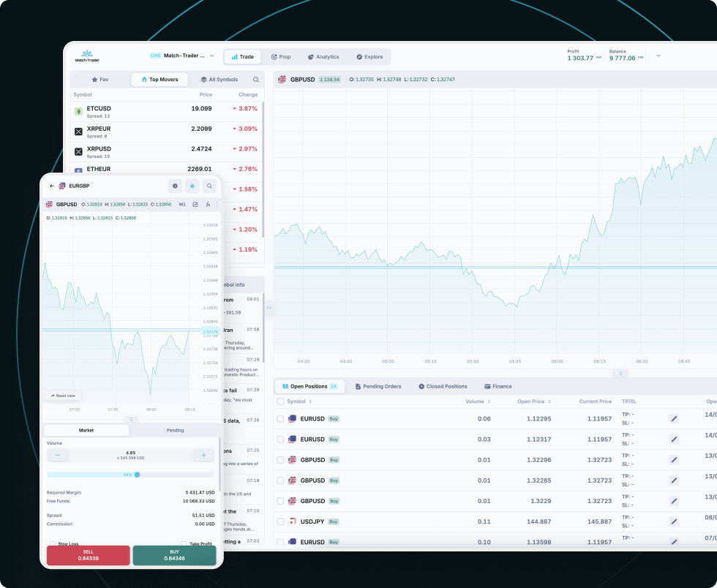Go back using the arrow beside EURGBP
Image resolution: width=717 pixels, height=588 pixels.
coord(52,186)
